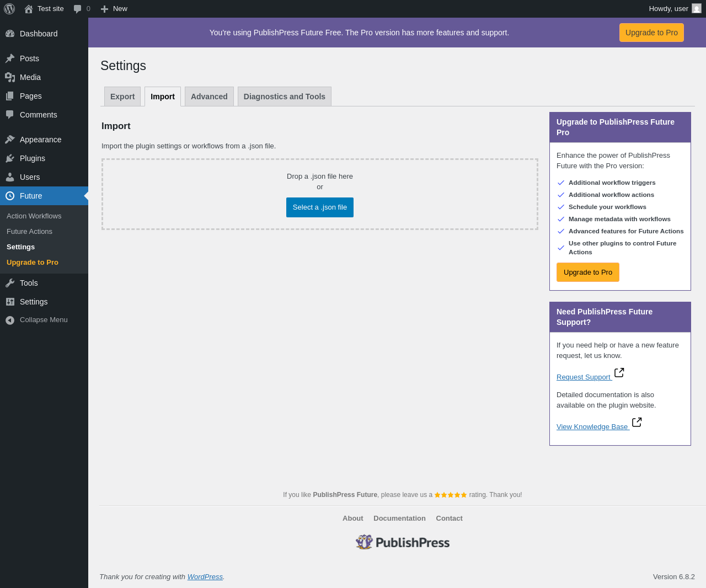Click the WordPress logo icon
The height and width of the screenshot is (588, 706).
(x=9, y=9)
